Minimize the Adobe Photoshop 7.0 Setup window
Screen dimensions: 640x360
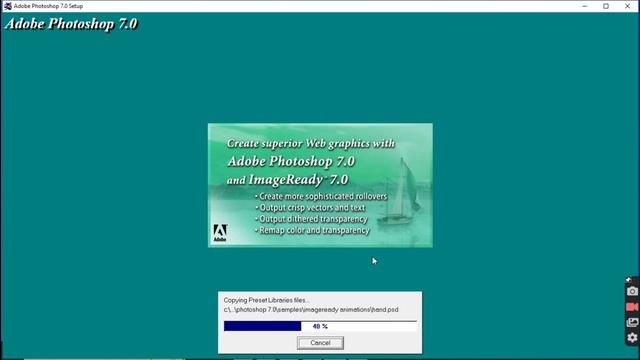[584, 6]
